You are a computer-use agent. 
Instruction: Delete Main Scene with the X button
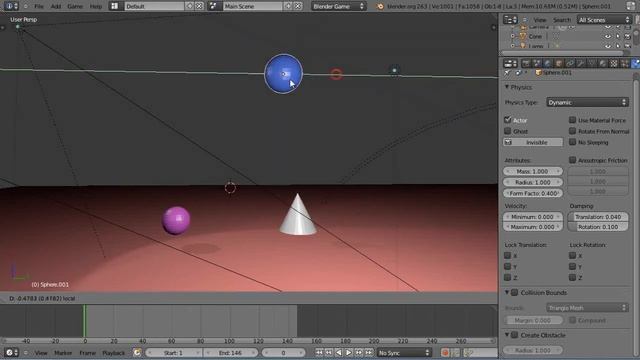298,6
